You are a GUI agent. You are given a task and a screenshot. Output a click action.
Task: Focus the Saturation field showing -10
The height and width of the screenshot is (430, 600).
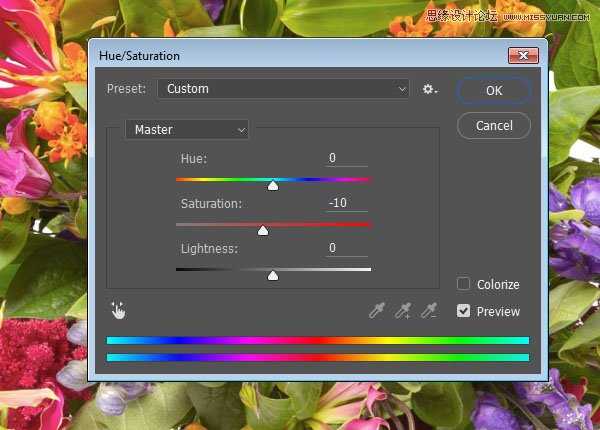(346, 203)
